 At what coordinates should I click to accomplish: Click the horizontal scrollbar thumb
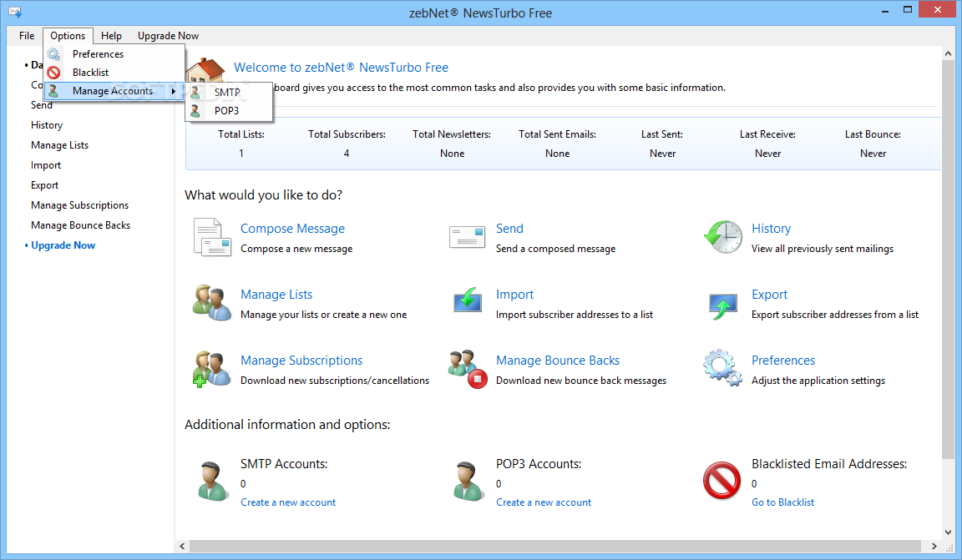pos(555,546)
